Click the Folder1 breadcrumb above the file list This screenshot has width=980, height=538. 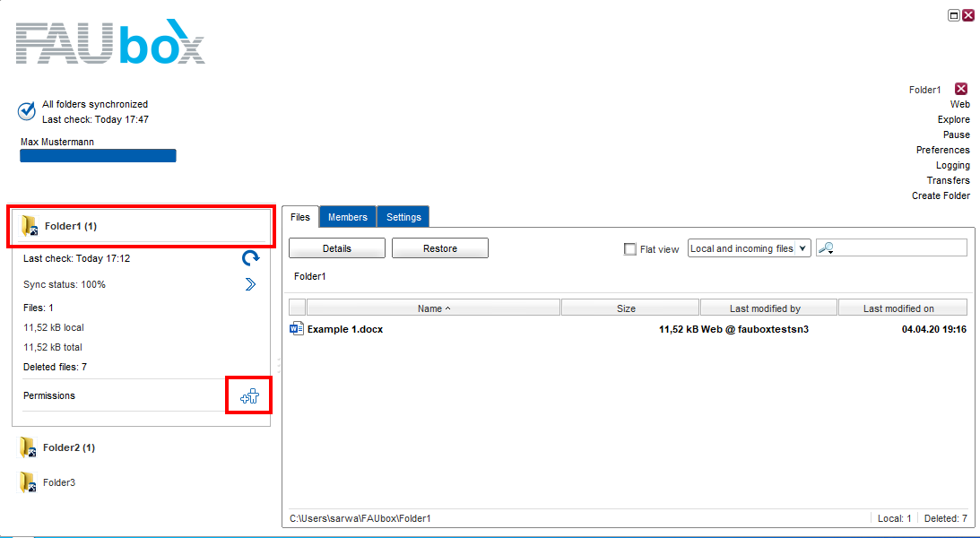[x=309, y=276]
